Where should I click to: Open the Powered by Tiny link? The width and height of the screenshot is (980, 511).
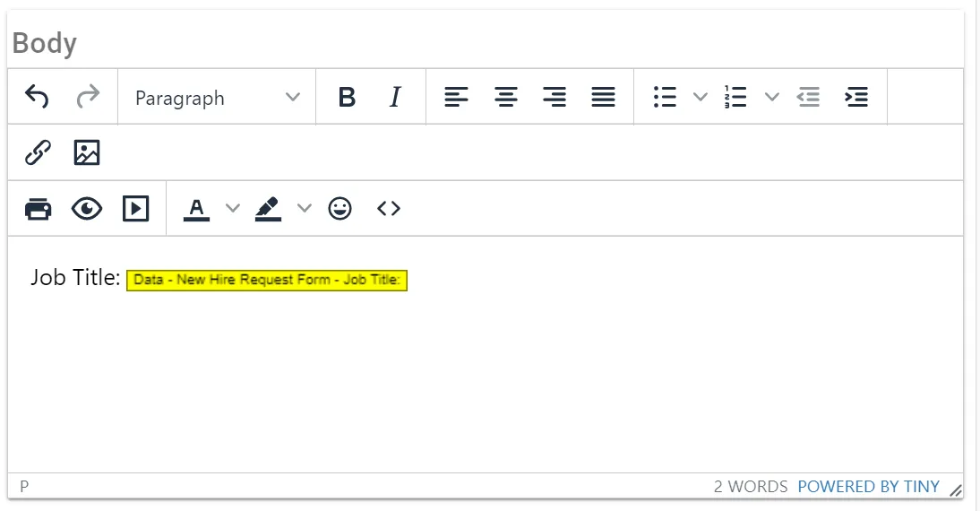[x=868, y=487]
